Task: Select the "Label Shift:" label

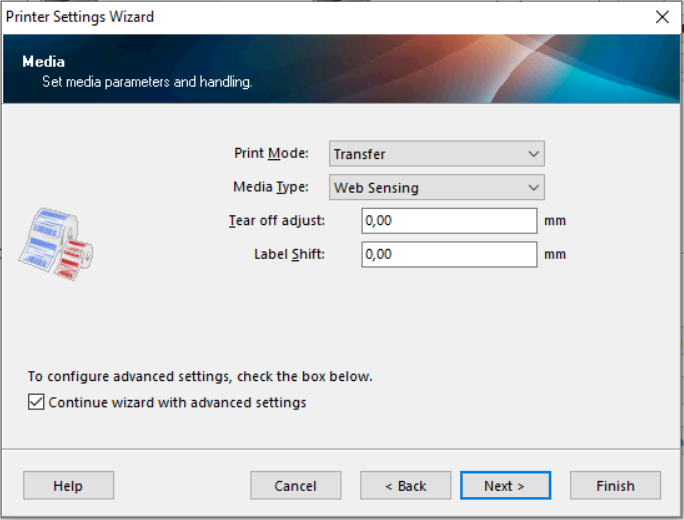Action: pos(289,254)
